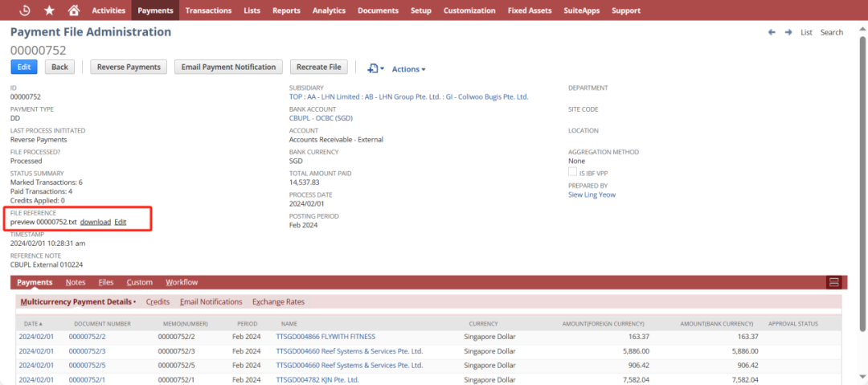Viewport: 868px width, 385px height.
Task: Toggle the subtab layout icon
Action: pos(833,282)
